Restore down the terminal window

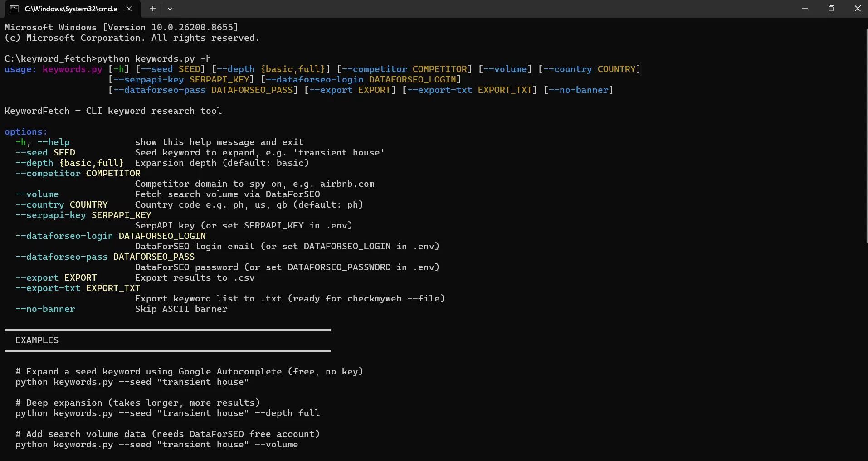[831, 9]
